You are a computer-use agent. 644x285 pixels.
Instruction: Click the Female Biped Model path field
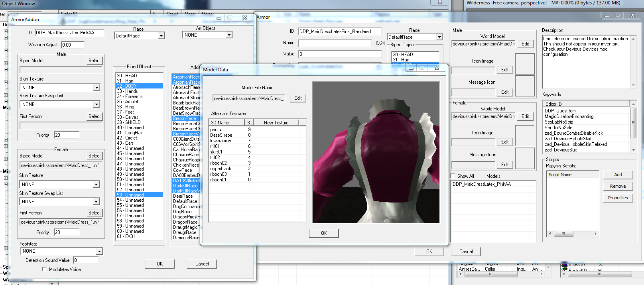61,165
